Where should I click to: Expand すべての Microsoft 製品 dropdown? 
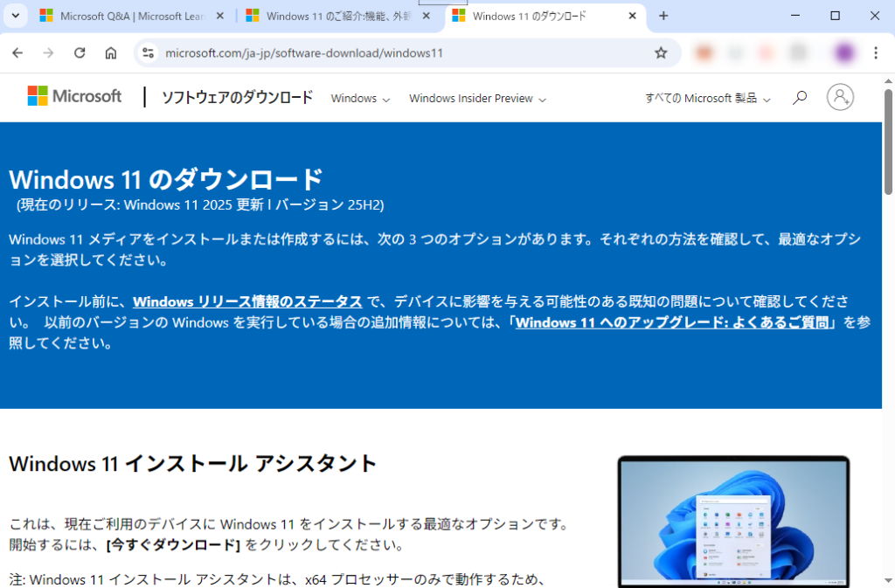point(708,99)
